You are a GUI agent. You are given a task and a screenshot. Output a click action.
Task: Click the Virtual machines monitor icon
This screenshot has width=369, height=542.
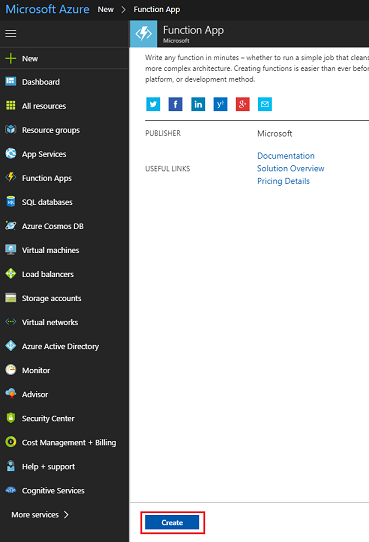point(11,250)
